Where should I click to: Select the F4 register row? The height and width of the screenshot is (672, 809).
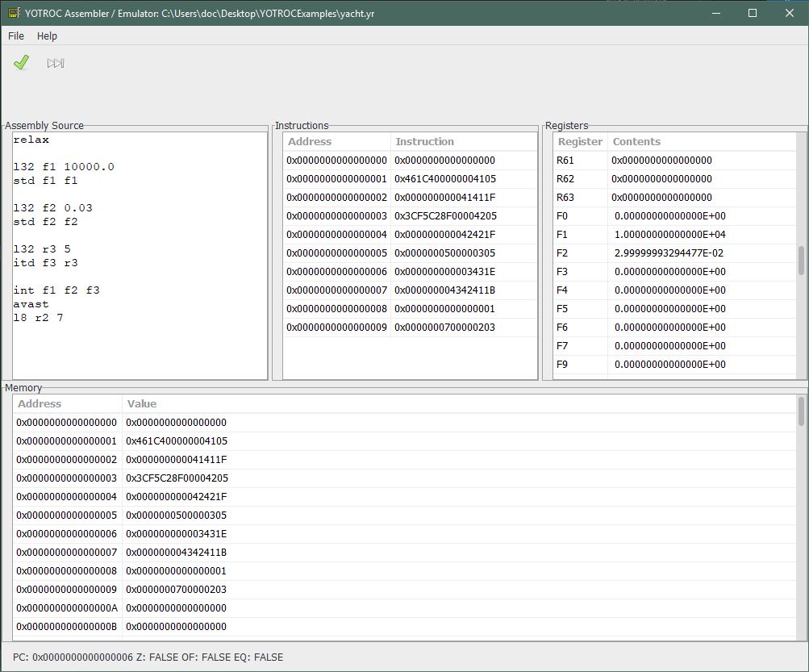pyautogui.click(x=674, y=290)
